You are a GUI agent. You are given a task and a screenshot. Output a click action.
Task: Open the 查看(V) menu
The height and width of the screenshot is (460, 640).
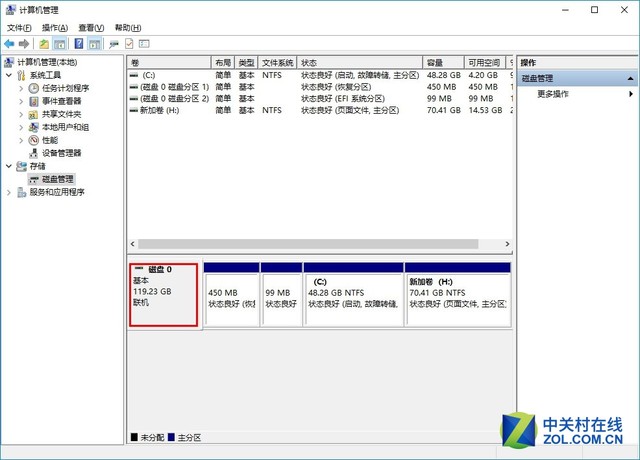[91, 28]
